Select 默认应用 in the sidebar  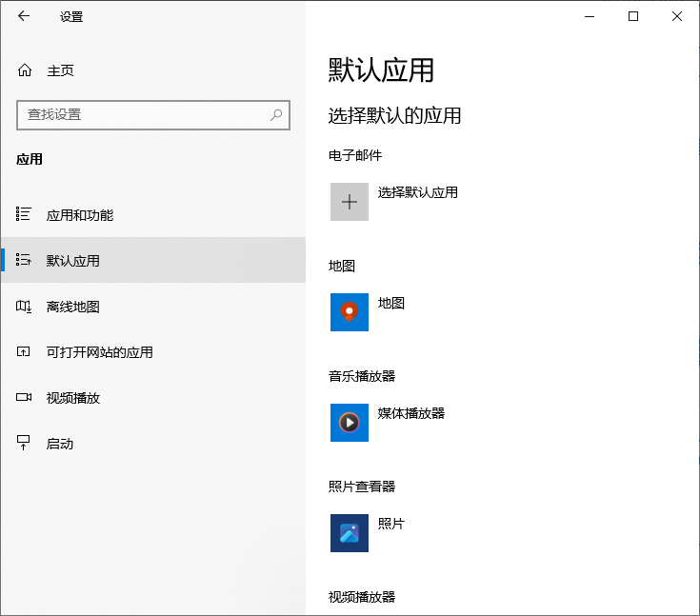153,260
